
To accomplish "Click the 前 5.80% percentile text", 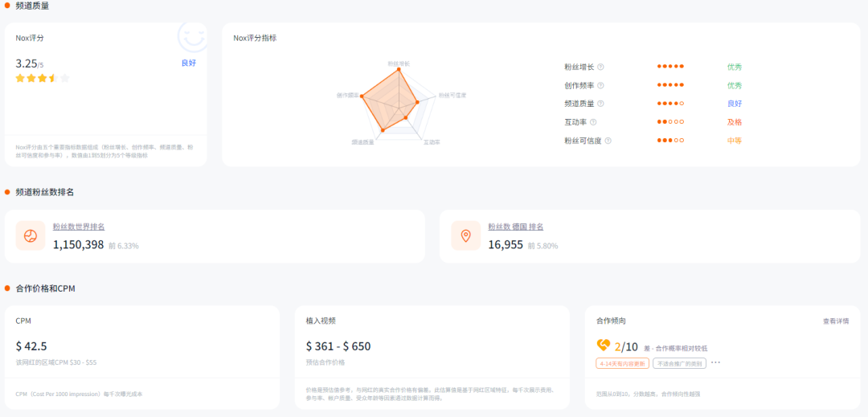I will pos(542,246).
